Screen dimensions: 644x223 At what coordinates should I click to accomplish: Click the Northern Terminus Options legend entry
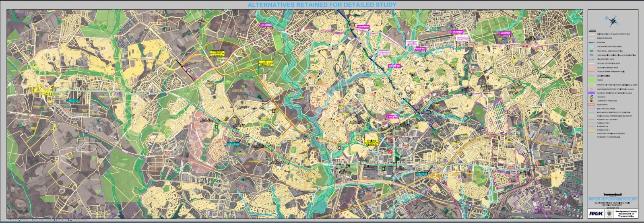(x=610, y=134)
